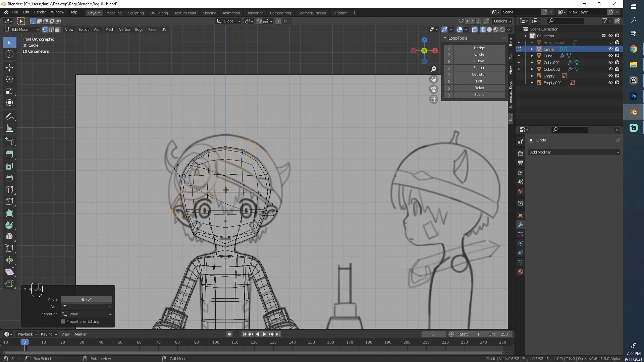Select the Move tool in toolbar
The width and height of the screenshot is (644, 362).
click(9, 67)
